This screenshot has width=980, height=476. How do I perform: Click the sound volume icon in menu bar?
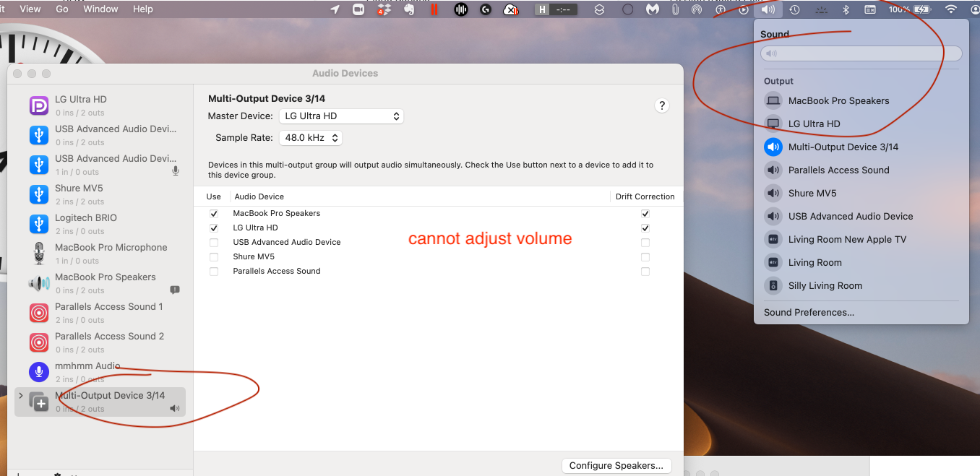point(768,9)
